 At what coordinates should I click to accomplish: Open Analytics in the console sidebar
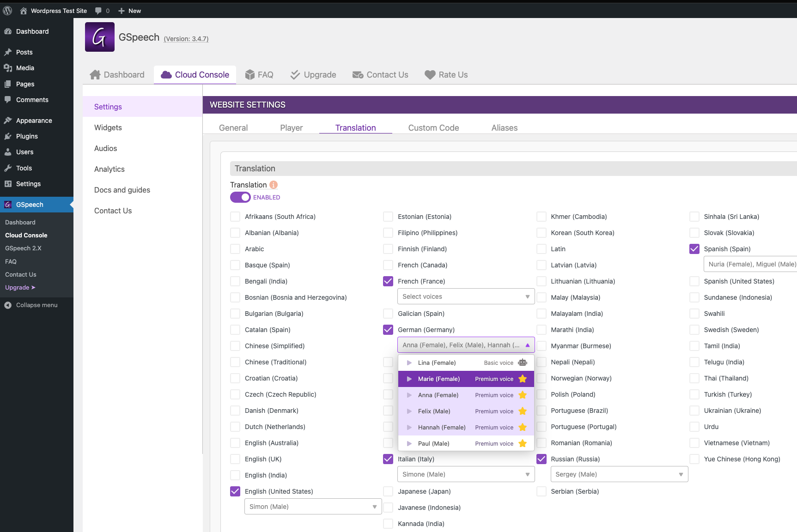point(110,169)
